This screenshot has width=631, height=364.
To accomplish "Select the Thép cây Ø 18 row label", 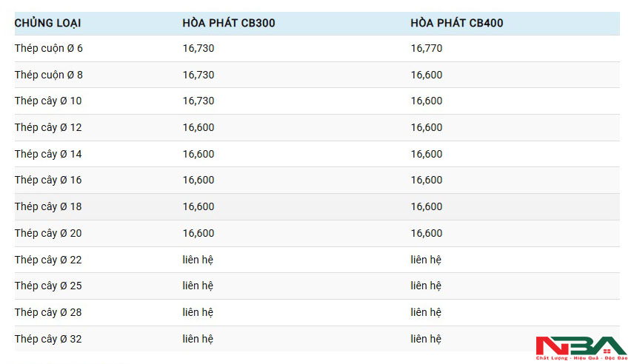I will [x=48, y=206].
